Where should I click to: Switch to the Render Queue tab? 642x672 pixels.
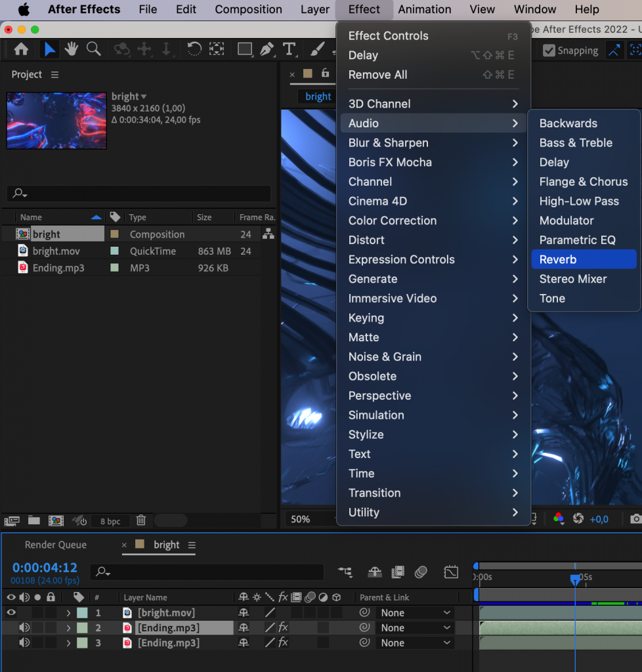[x=56, y=545]
